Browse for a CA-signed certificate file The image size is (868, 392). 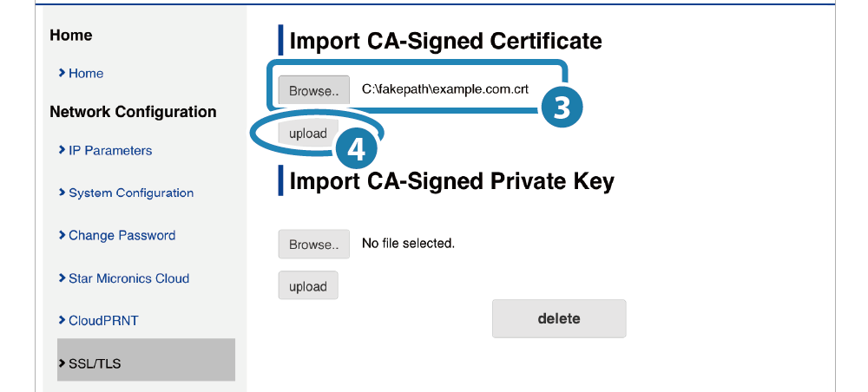[314, 91]
